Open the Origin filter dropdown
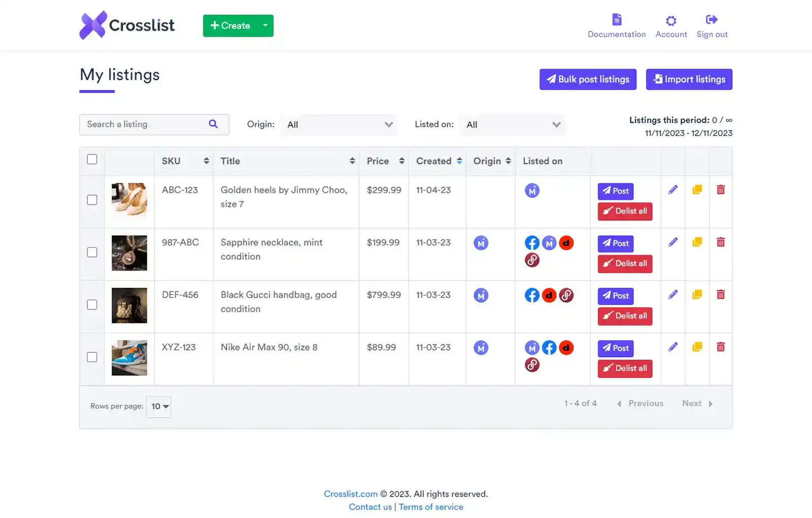The width and height of the screenshot is (812, 518). pos(339,124)
